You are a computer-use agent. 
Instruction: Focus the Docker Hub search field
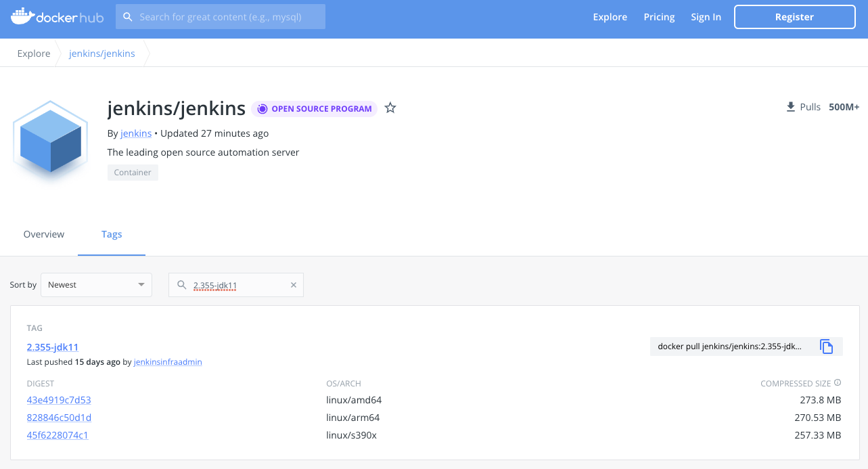[221, 17]
